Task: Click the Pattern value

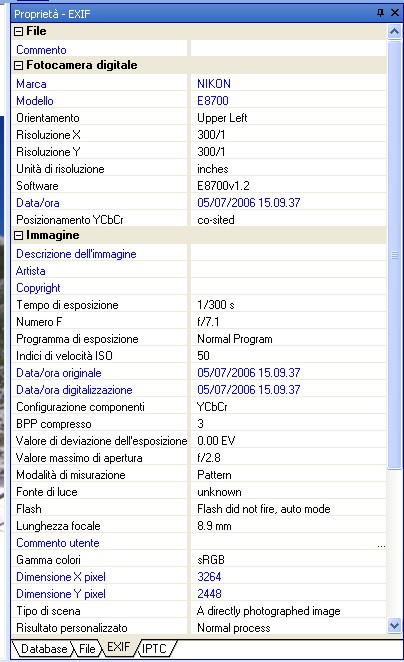Action: 214,475
